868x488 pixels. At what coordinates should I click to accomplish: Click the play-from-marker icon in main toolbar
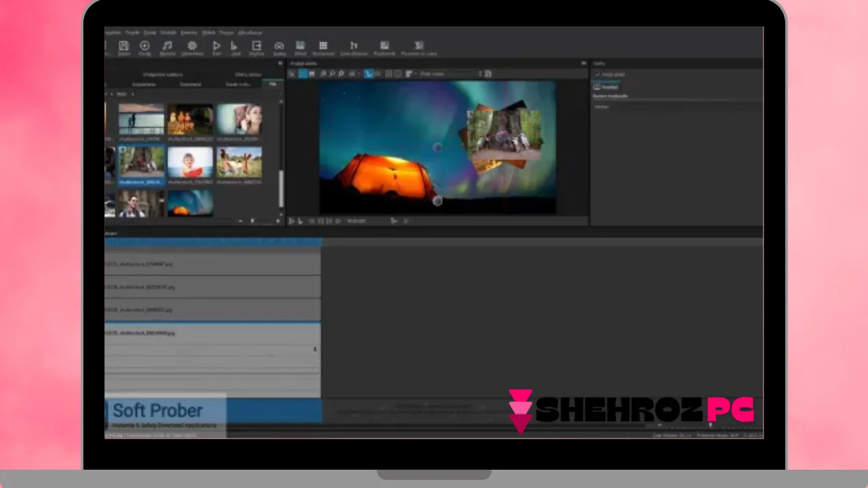[235, 45]
